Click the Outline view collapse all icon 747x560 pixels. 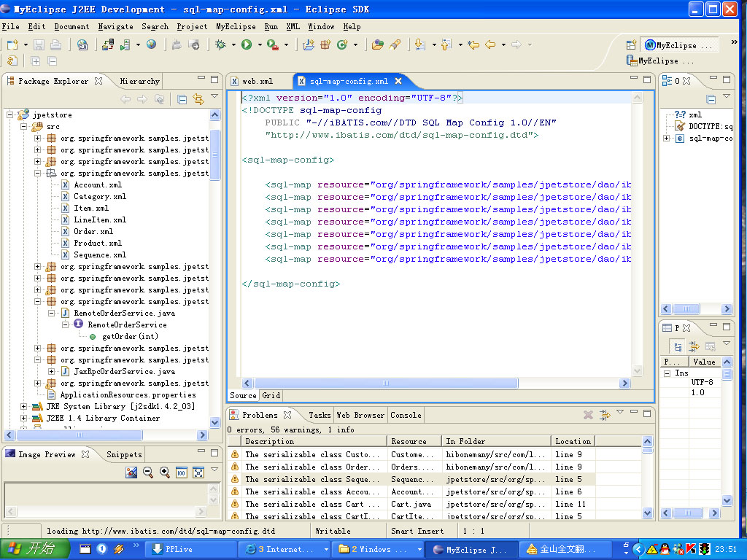(x=711, y=99)
